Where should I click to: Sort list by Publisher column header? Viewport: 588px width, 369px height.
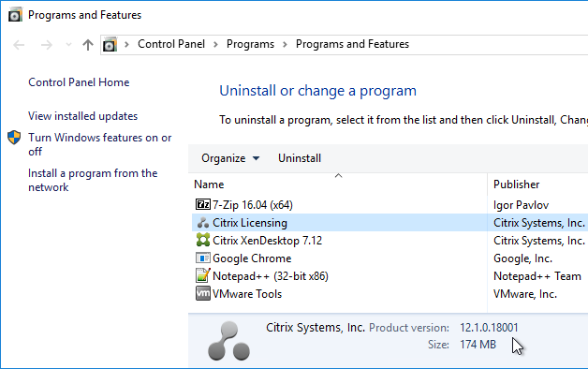[537, 184]
